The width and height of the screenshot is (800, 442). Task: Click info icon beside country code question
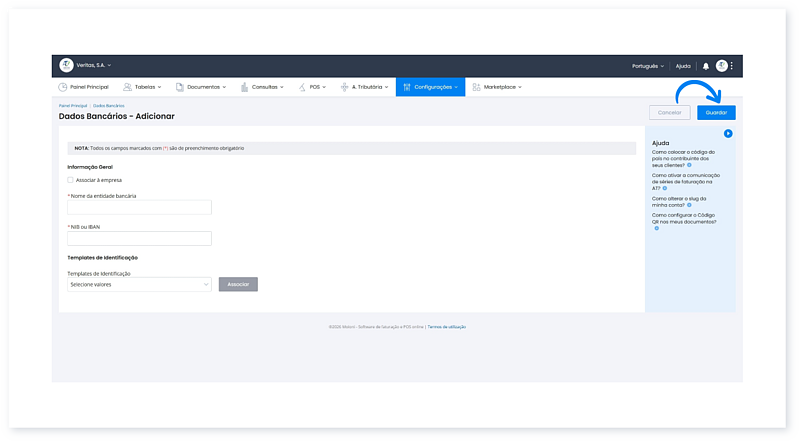(689, 164)
